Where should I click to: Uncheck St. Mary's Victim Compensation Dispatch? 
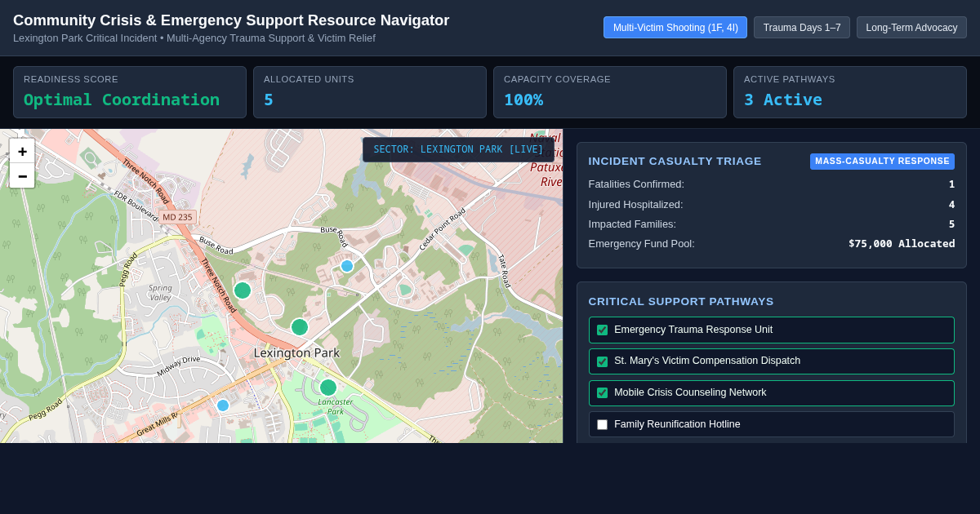pos(602,361)
